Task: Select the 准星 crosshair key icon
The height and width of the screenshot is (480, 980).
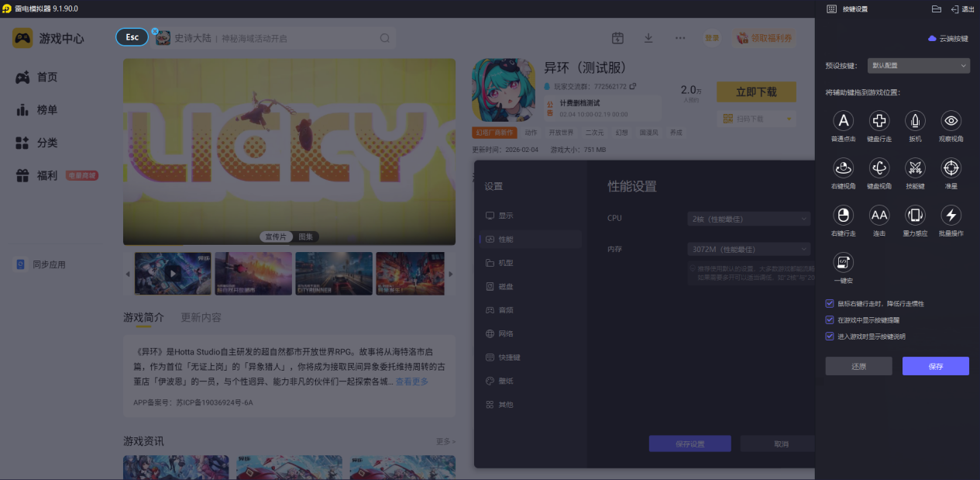Action: (951, 167)
